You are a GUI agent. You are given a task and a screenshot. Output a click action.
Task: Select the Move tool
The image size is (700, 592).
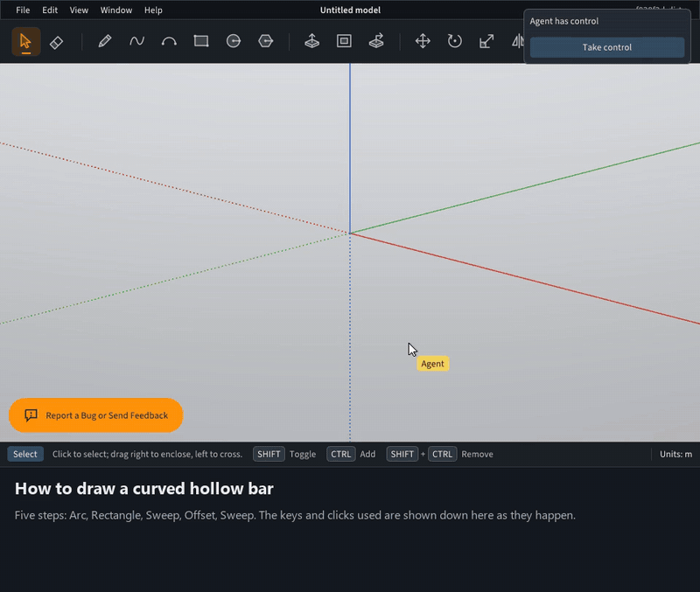point(423,41)
